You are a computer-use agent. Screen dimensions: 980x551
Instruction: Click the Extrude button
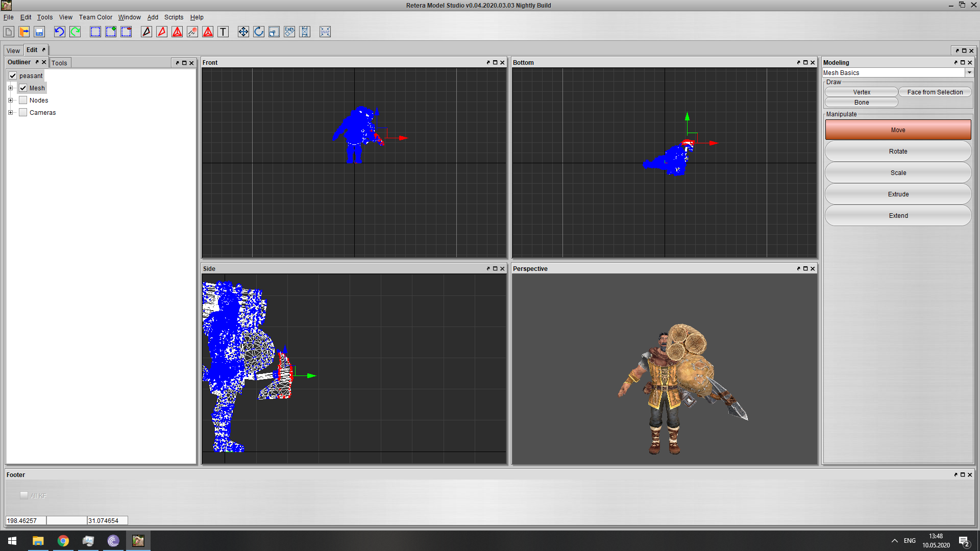coord(898,194)
